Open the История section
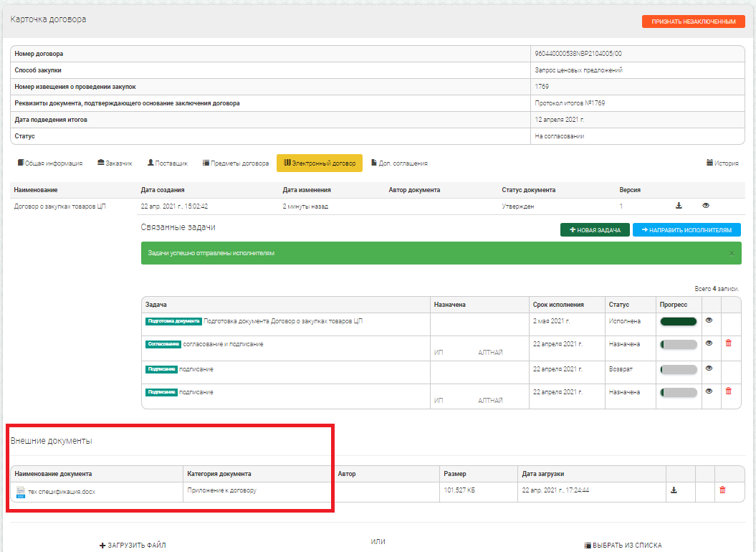The width and height of the screenshot is (756, 552). coord(722,163)
